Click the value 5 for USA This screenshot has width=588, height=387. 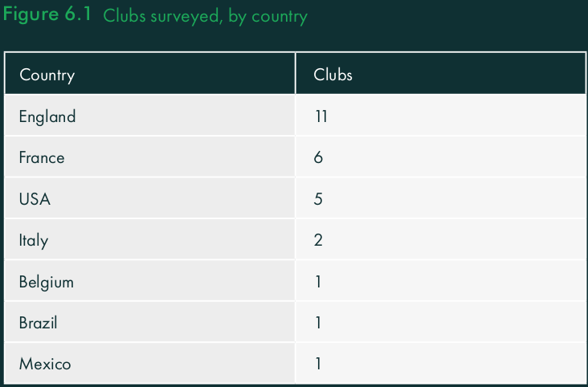[x=318, y=199]
